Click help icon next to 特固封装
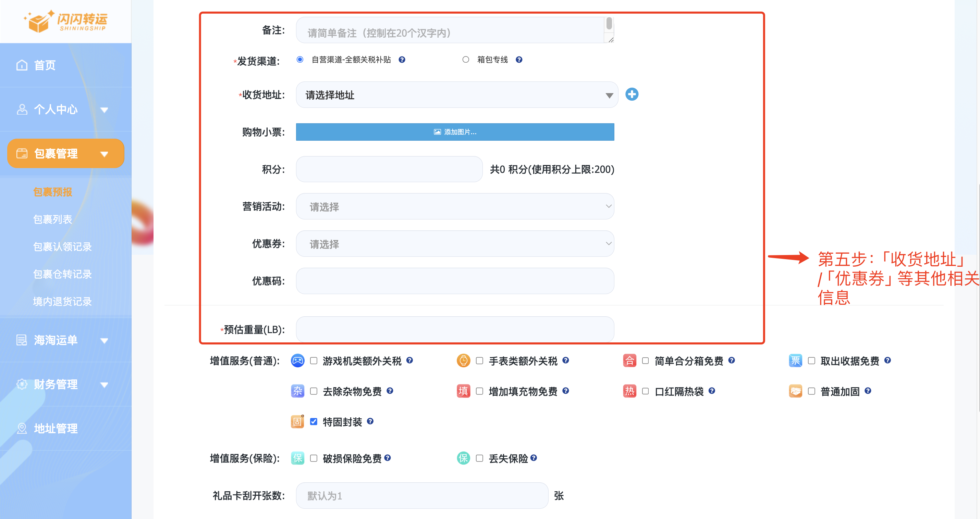This screenshot has width=980, height=519. click(370, 421)
